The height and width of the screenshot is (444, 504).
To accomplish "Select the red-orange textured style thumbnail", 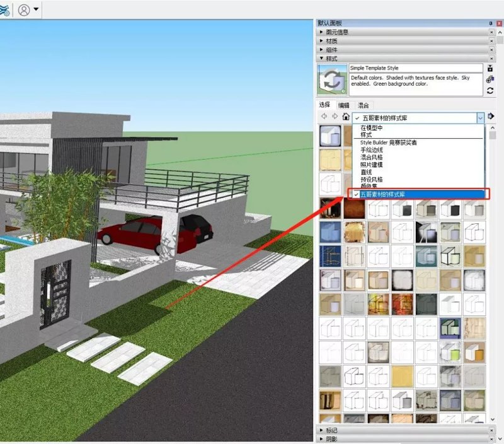I will (x=402, y=304).
